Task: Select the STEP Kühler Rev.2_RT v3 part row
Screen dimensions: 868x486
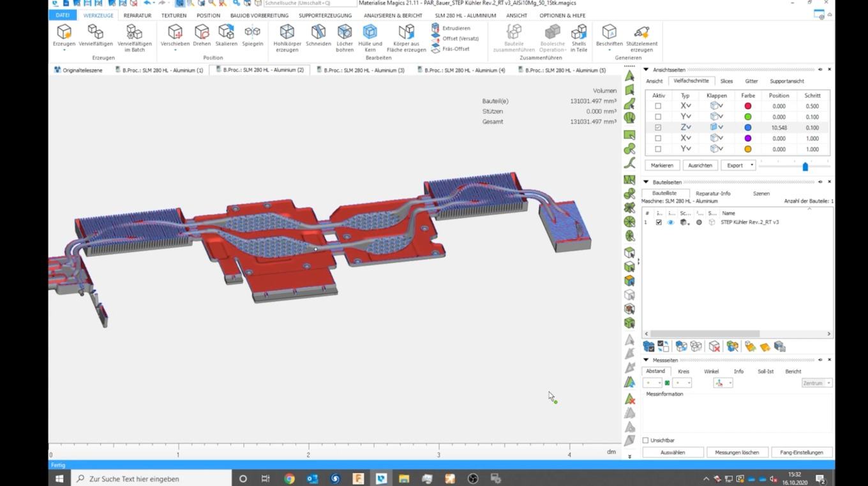Action: (737, 222)
